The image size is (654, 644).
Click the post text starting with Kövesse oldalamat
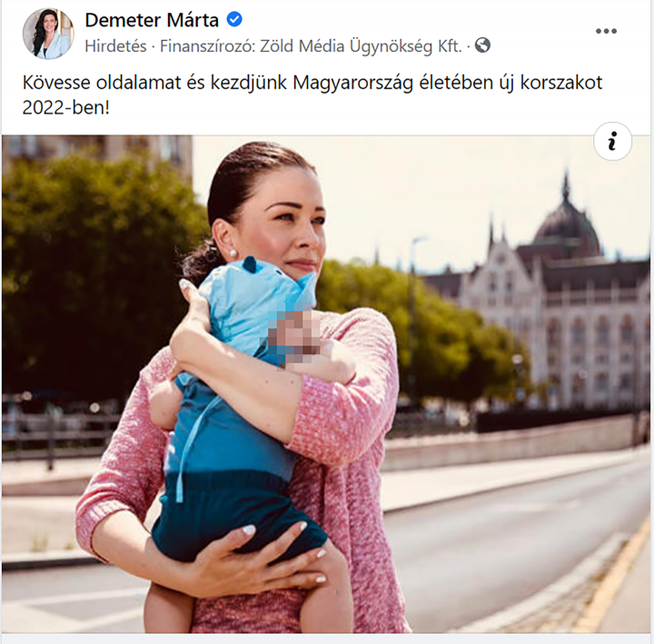[312, 94]
